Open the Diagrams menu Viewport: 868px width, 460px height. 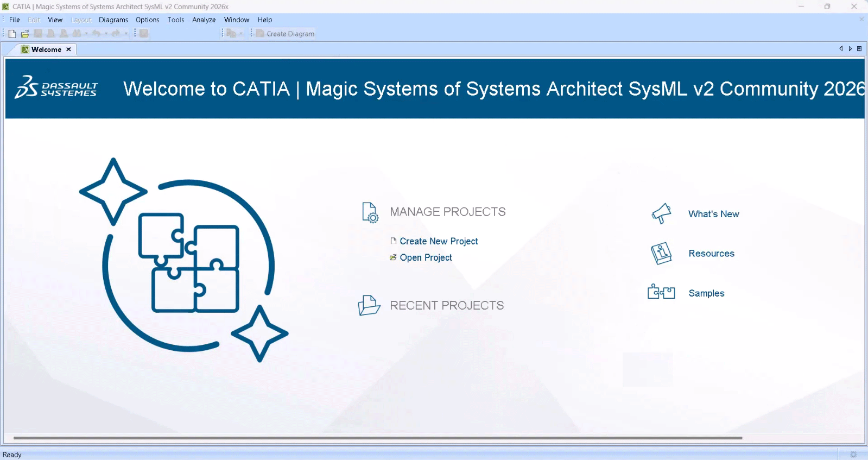coord(113,20)
